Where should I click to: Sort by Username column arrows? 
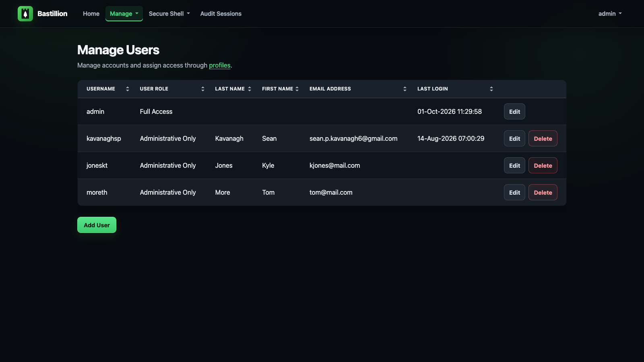128,89
